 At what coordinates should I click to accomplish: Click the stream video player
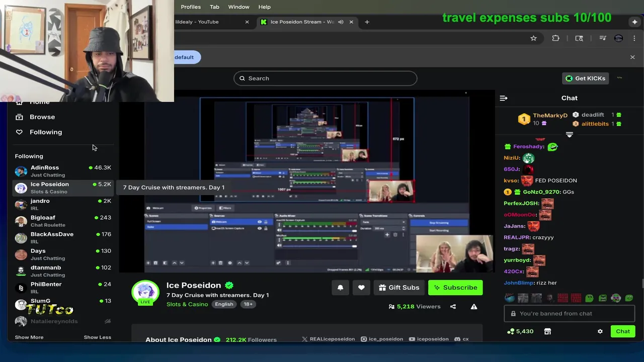307,182
